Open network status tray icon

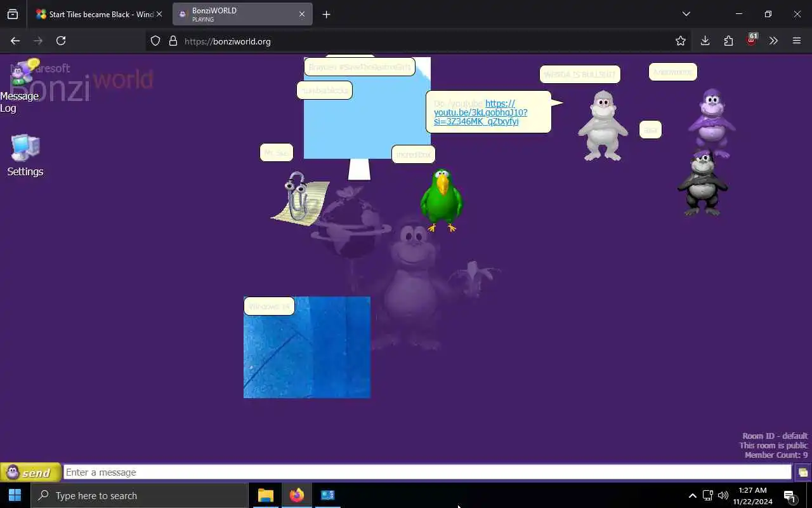707,495
